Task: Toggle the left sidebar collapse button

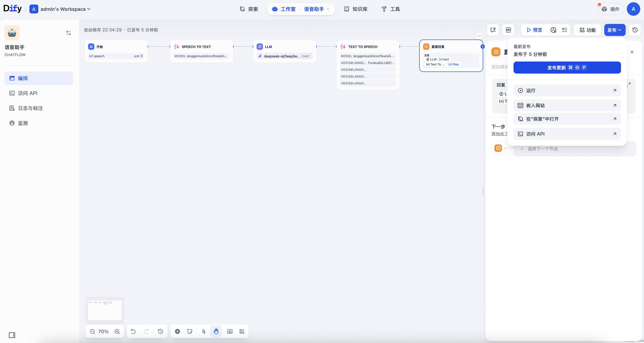Action: coord(12,335)
